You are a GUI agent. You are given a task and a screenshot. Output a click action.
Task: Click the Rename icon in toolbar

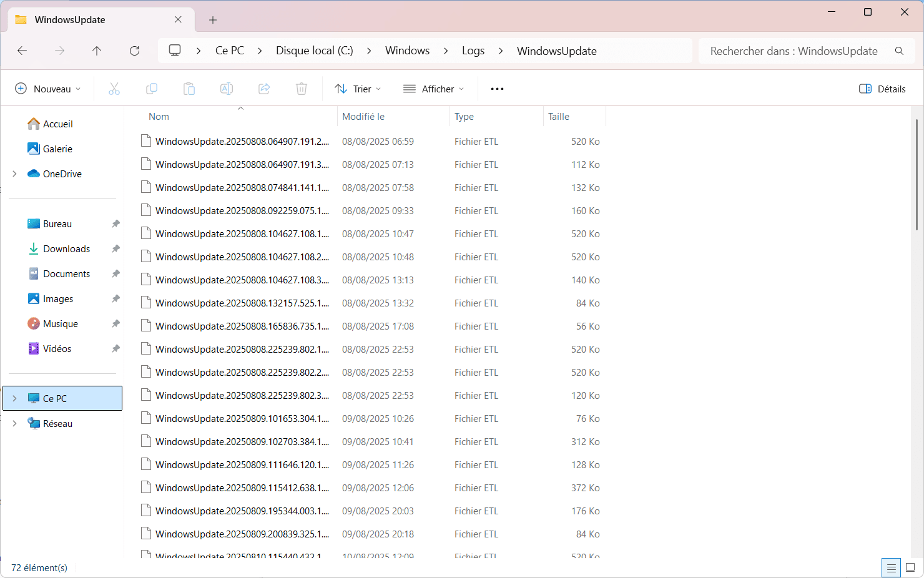pyautogui.click(x=227, y=89)
